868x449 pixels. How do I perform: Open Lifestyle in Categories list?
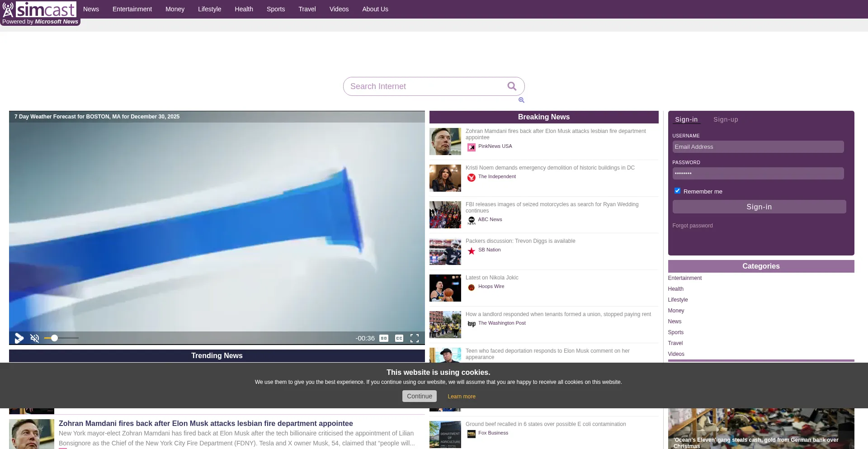click(x=678, y=300)
